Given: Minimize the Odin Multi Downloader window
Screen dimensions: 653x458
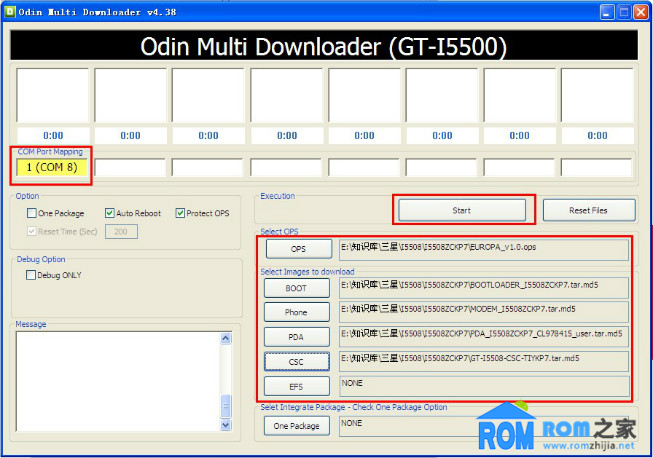Looking at the screenshot, I should pyautogui.click(x=607, y=12).
